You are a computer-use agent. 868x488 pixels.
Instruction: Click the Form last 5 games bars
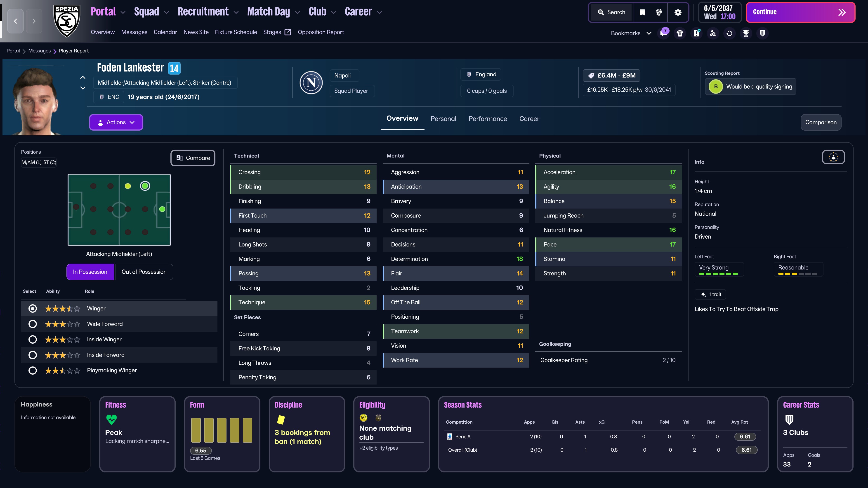point(221,430)
